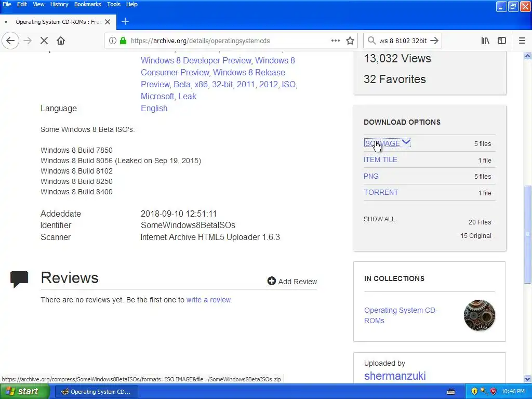Open the Firefox hamburger menu
Viewport: 532px width, 399px height.
coord(522,41)
